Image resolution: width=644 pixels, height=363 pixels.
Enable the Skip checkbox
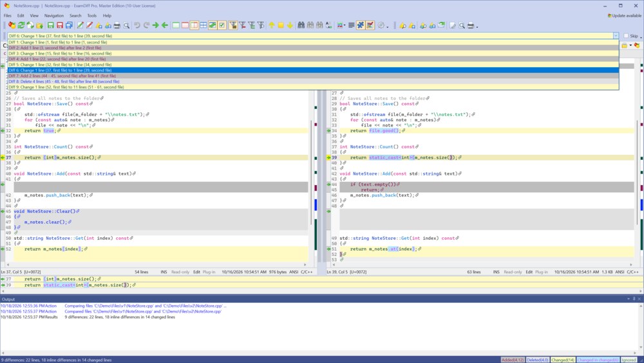[x=626, y=35]
